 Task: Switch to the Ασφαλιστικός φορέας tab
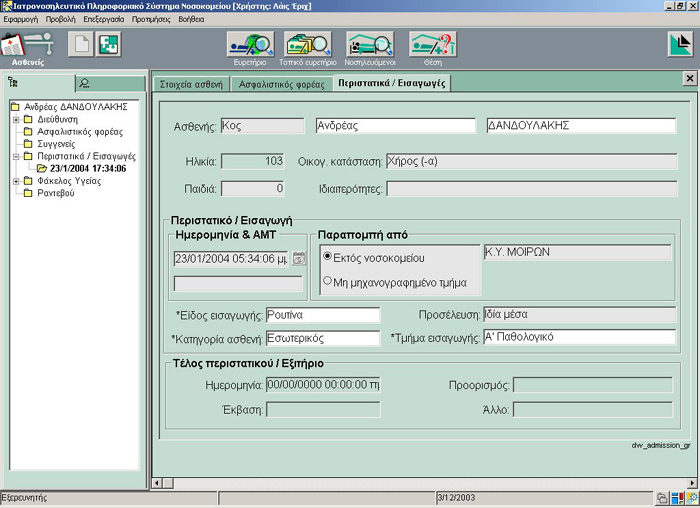[282, 84]
